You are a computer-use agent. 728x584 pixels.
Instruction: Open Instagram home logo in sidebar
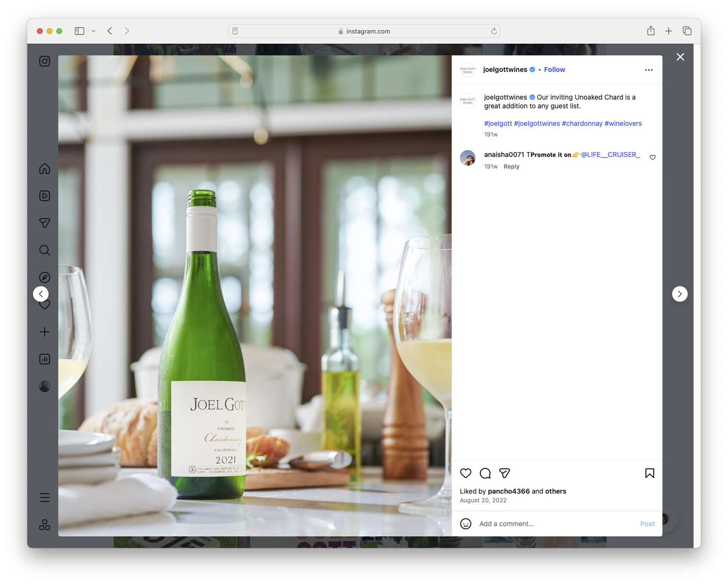tap(45, 61)
